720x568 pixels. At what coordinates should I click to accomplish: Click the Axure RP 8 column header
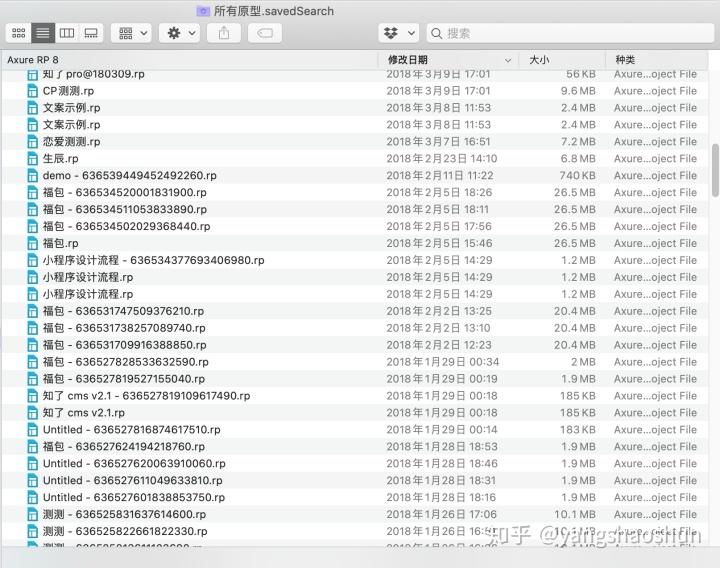pyautogui.click(x=189, y=60)
